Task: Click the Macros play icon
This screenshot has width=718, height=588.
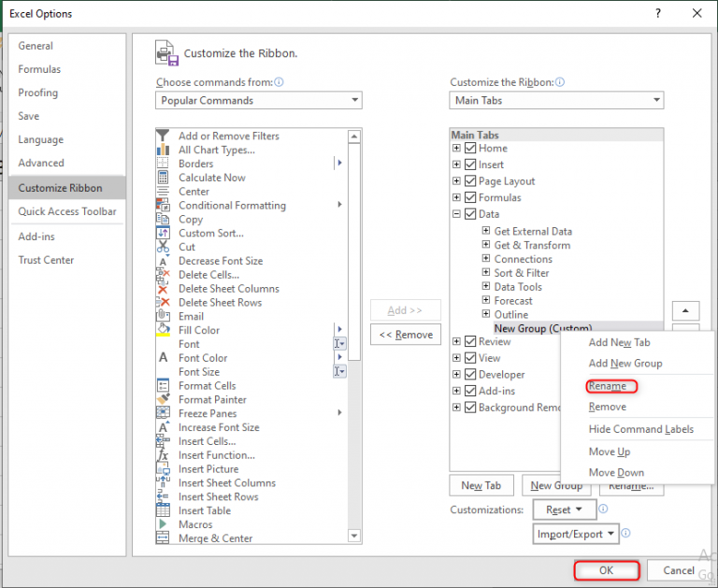Action: (x=163, y=524)
